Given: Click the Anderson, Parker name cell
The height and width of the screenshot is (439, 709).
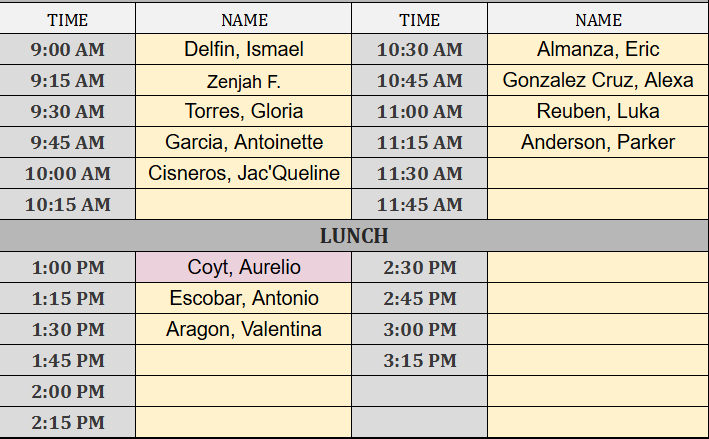Looking at the screenshot, I should coord(598,142).
